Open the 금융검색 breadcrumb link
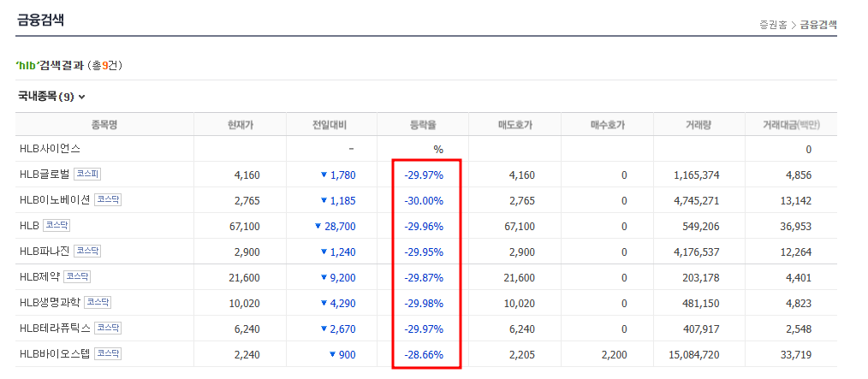The width and height of the screenshot is (868, 379). click(818, 25)
